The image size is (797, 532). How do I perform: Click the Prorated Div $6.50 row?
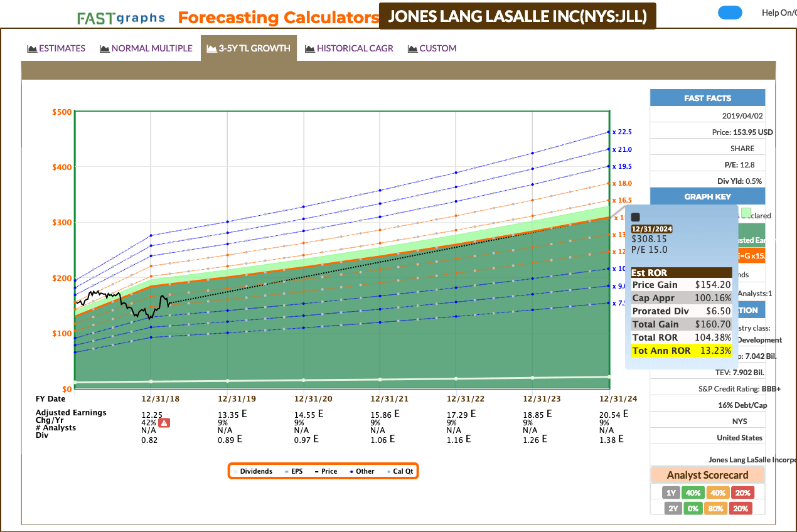click(x=682, y=311)
